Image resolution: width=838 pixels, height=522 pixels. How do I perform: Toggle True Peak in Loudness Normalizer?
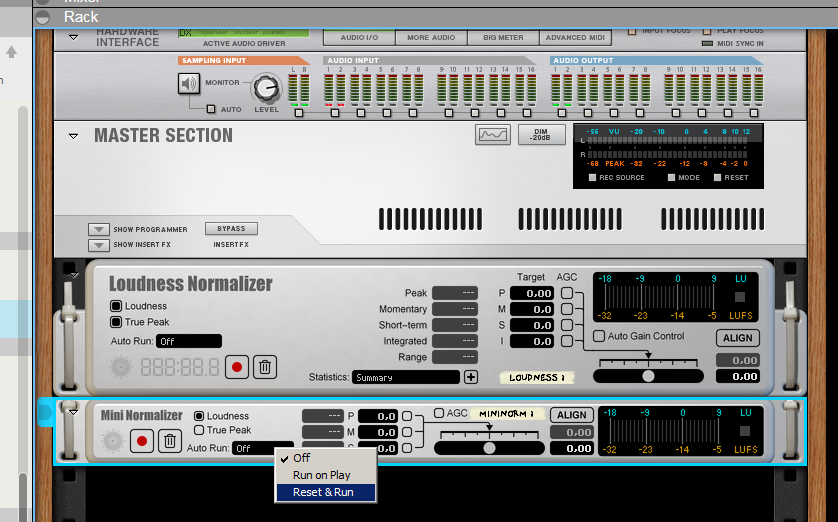point(115,322)
